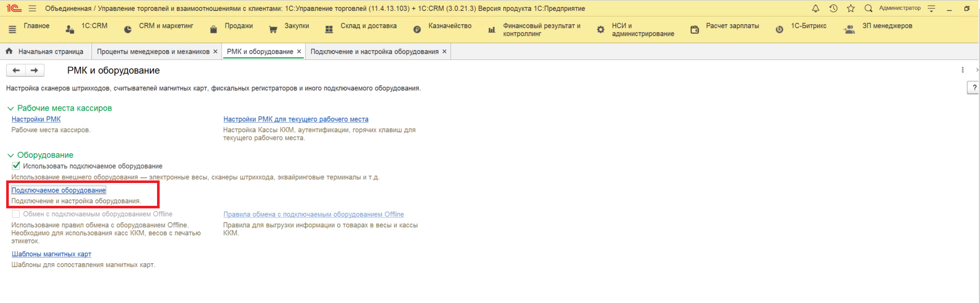Open Шаблоны магнитных карт link
This screenshot has width=980, height=303.
(x=51, y=254)
